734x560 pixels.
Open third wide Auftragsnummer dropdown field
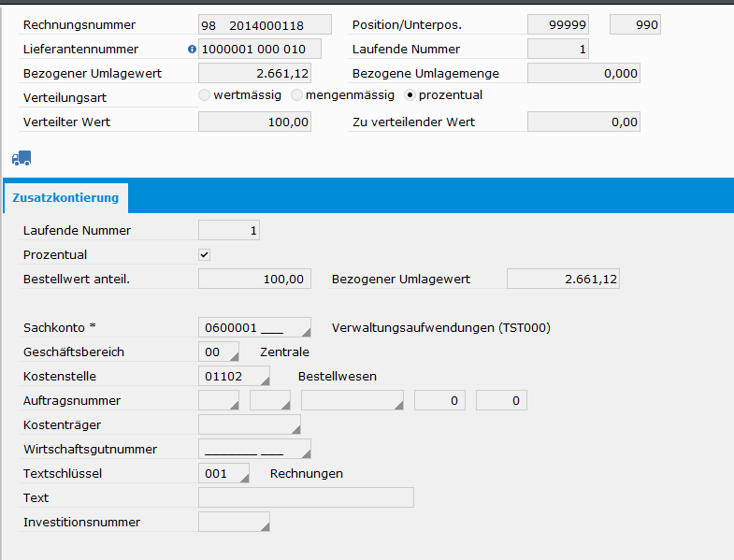point(353,400)
